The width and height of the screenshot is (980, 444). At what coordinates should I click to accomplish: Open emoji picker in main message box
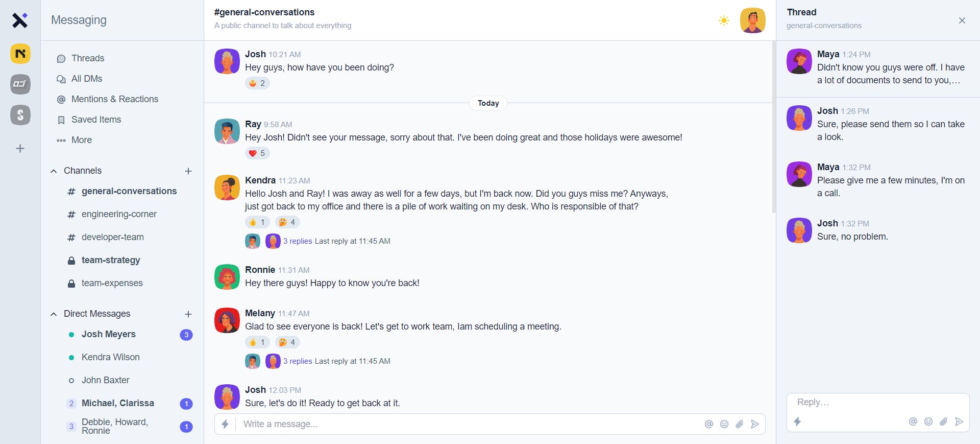click(724, 424)
